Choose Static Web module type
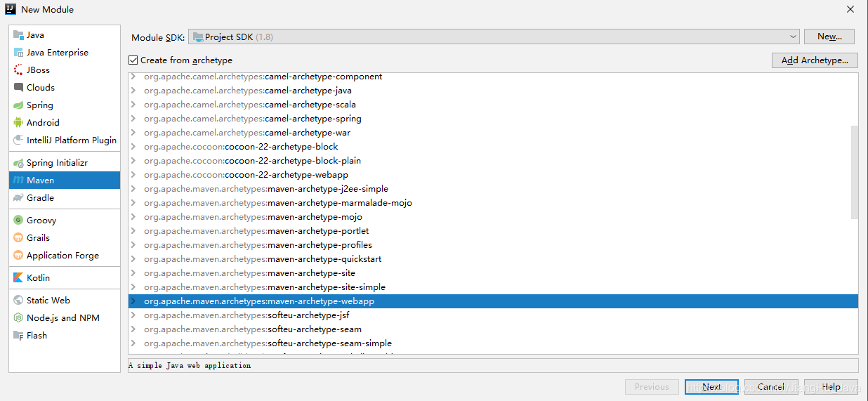 [x=65, y=301]
